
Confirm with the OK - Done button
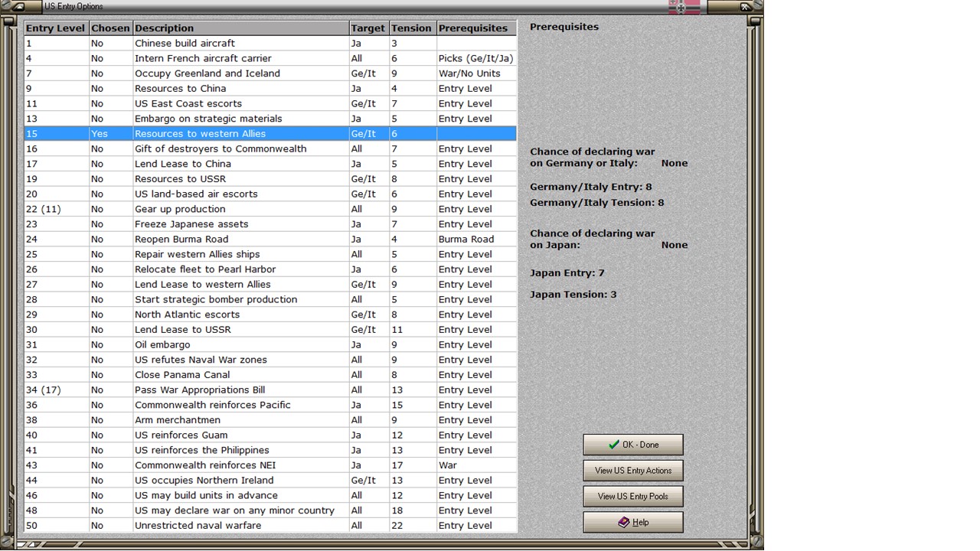click(633, 445)
